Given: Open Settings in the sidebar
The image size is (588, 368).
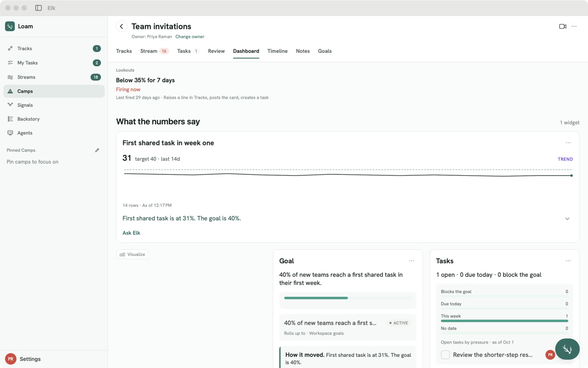Looking at the screenshot, I should tap(30, 359).
